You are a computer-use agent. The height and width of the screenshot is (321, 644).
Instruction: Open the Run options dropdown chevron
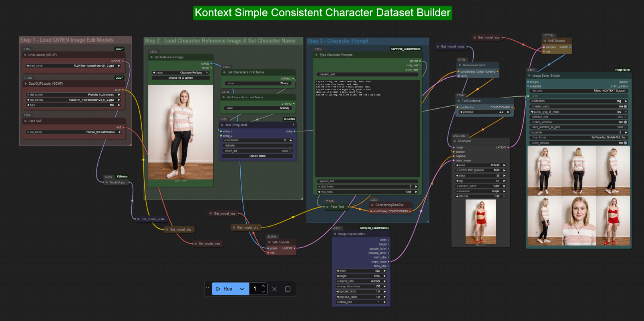(242, 289)
